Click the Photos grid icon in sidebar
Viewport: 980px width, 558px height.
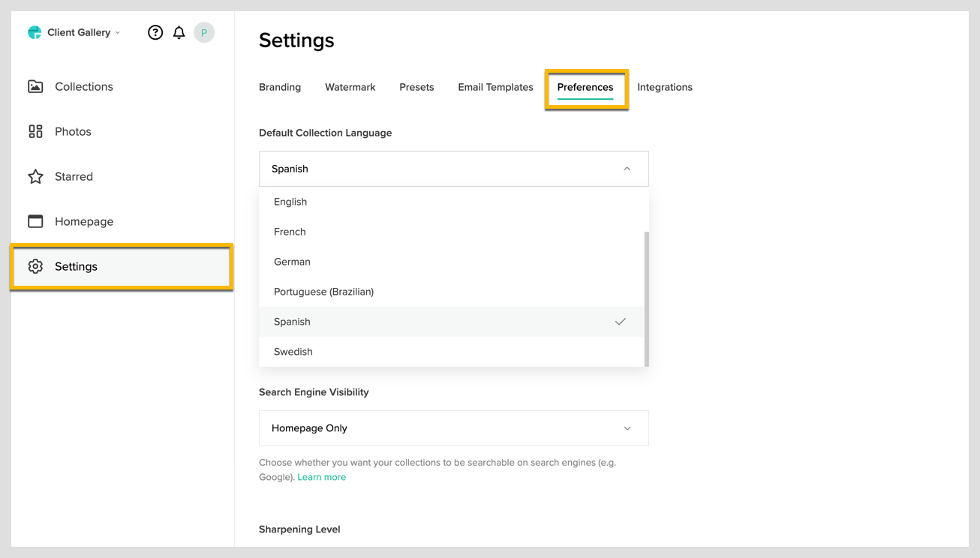point(35,131)
